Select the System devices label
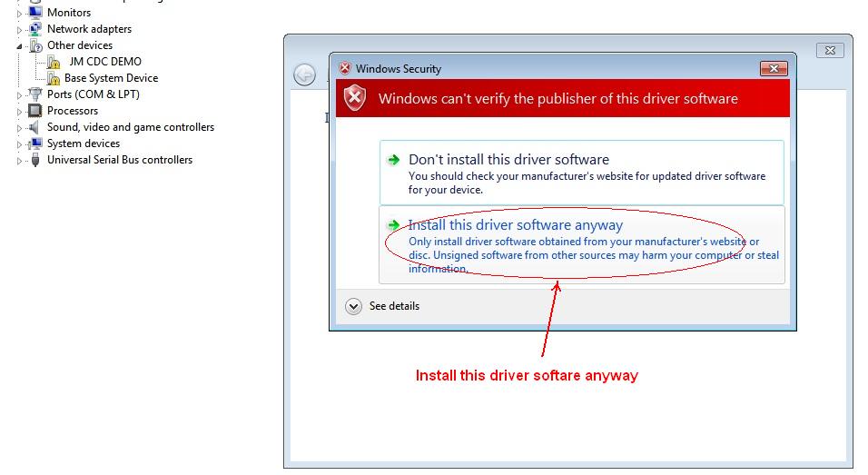Viewport: 868px width, 475px height. pyautogui.click(x=84, y=143)
